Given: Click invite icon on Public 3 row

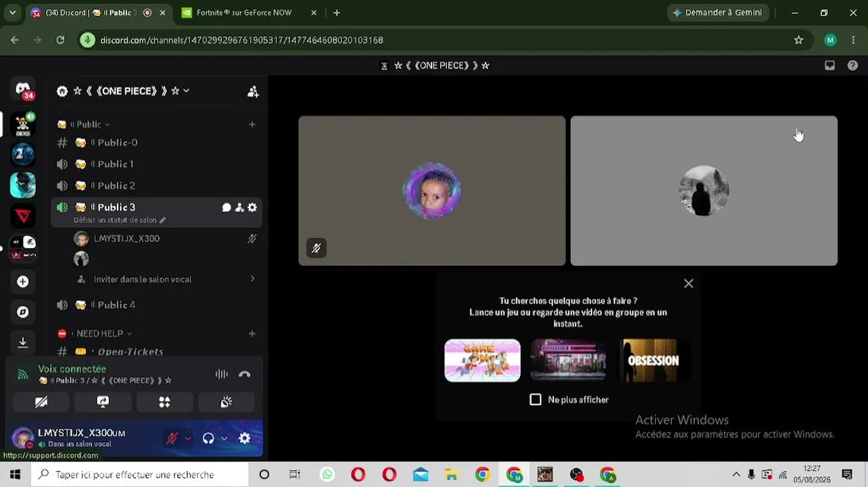Looking at the screenshot, I should pyautogui.click(x=239, y=208).
